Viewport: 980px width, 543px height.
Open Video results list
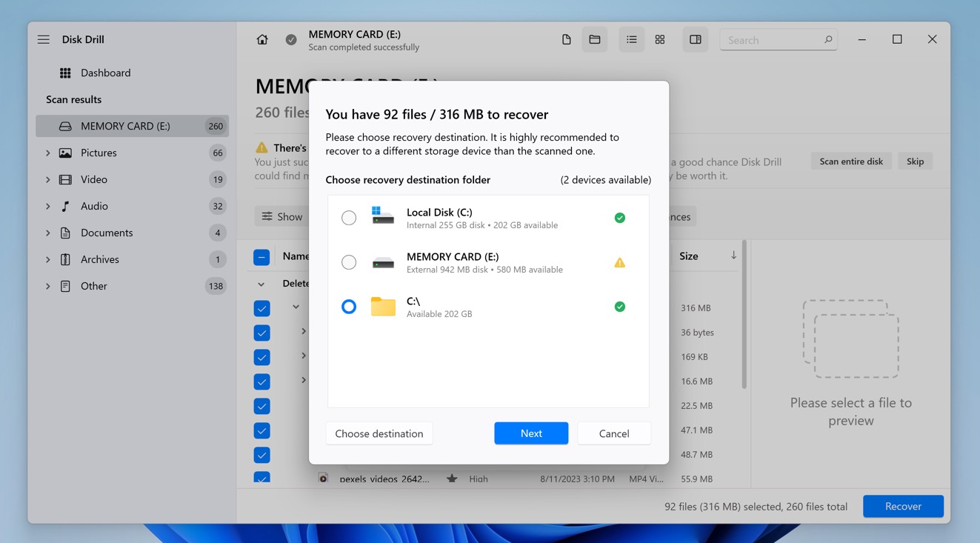pyautogui.click(x=132, y=179)
